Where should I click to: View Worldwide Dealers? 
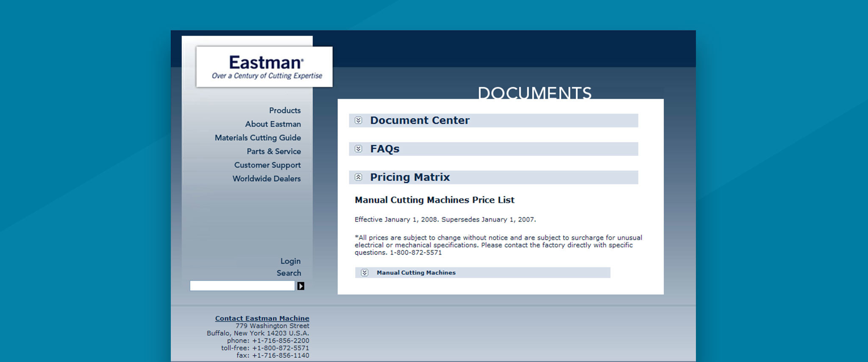click(267, 179)
